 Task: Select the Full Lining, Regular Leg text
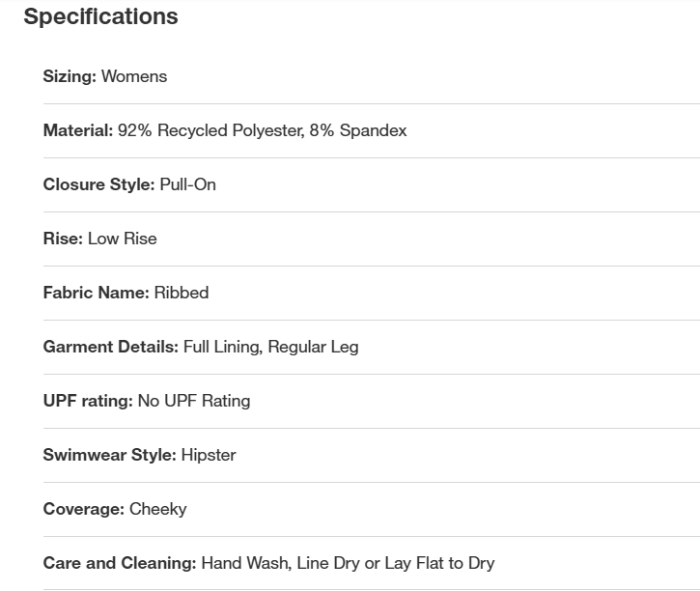coord(270,347)
